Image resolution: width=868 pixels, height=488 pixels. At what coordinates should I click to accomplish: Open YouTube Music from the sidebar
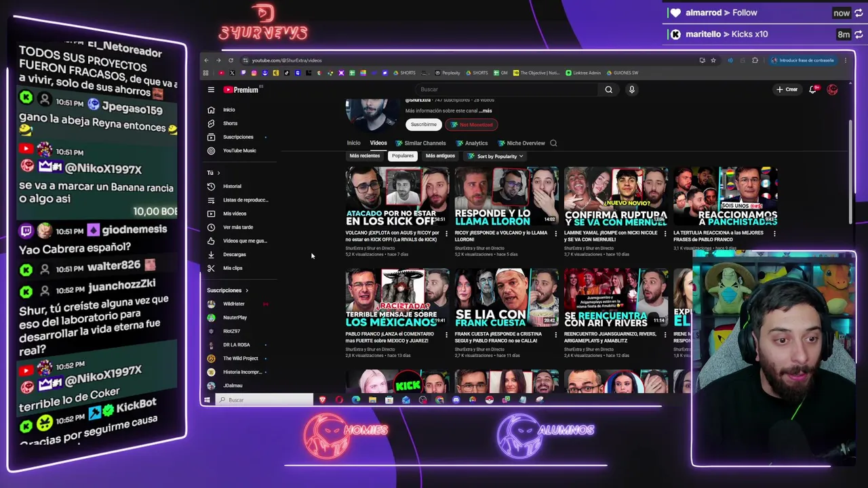coord(239,150)
